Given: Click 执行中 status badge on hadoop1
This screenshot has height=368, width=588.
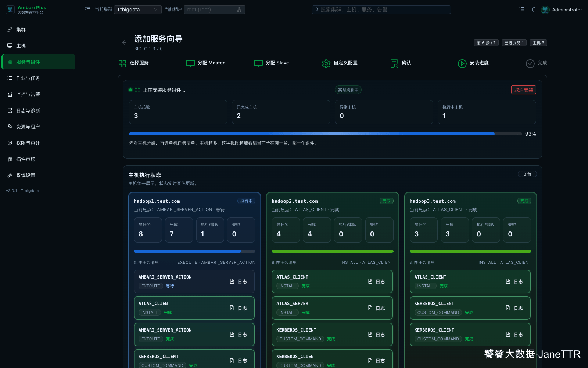Looking at the screenshot, I should (x=246, y=201).
